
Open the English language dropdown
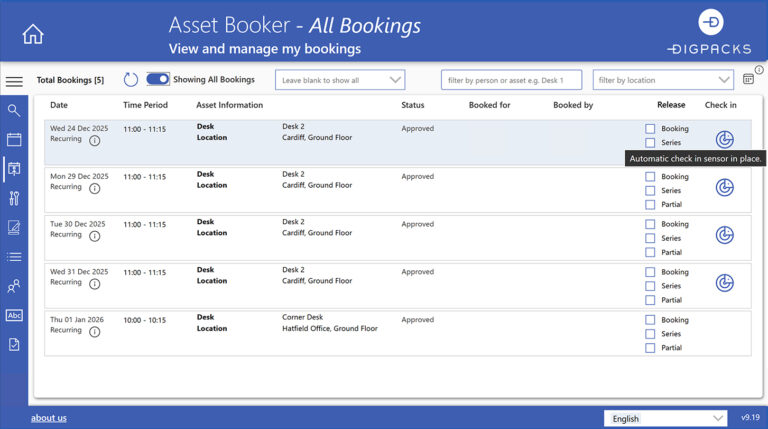coord(665,418)
